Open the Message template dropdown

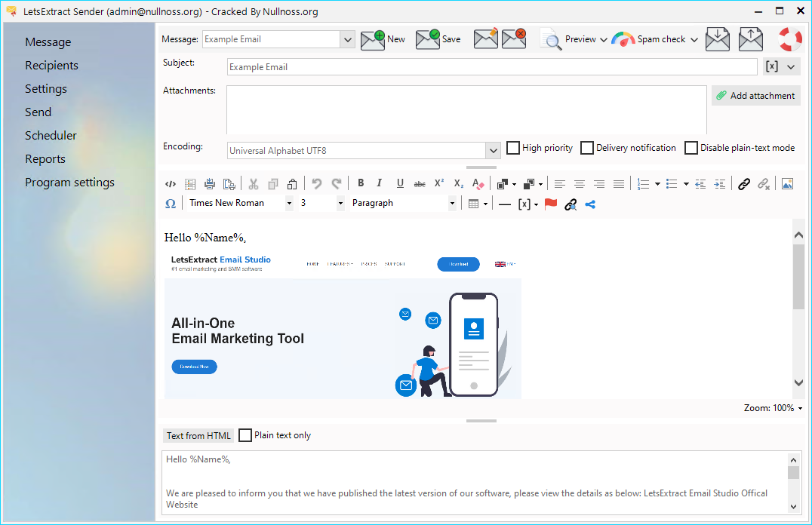coord(347,39)
